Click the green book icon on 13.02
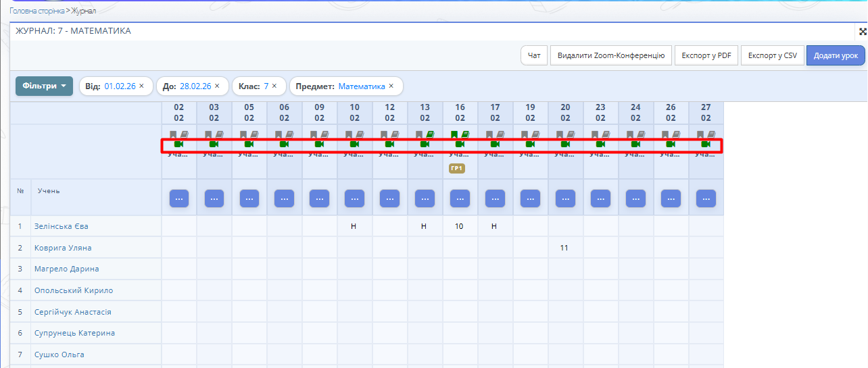This screenshot has width=868, height=368. point(429,135)
